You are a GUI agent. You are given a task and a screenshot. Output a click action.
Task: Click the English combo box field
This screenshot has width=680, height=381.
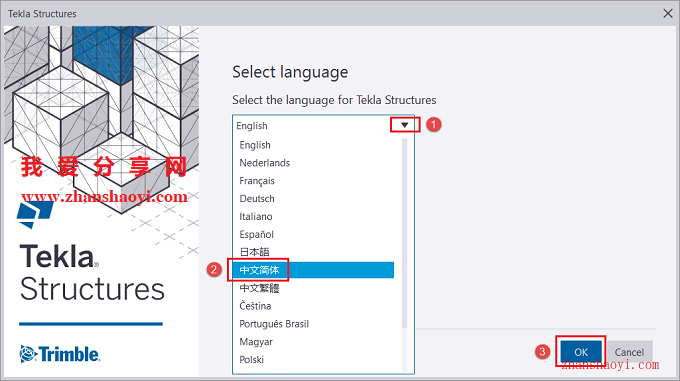(x=324, y=126)
